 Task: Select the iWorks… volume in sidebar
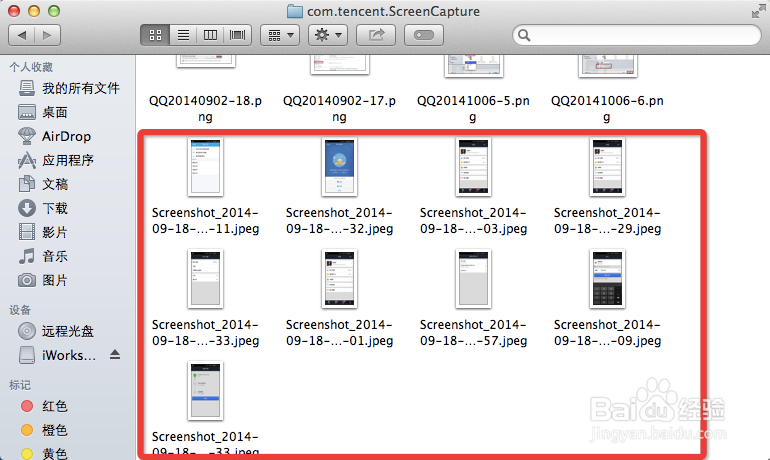tap(57, 355)
